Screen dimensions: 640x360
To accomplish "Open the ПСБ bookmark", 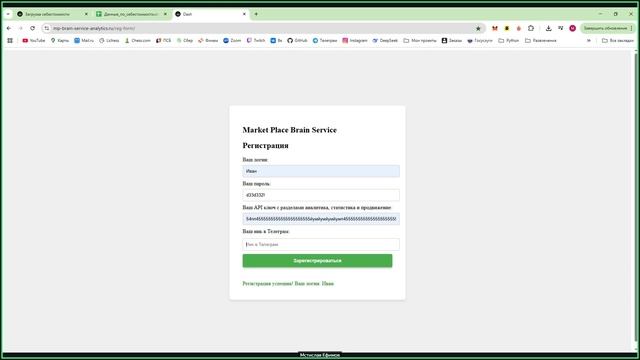I will coord(164,40).
